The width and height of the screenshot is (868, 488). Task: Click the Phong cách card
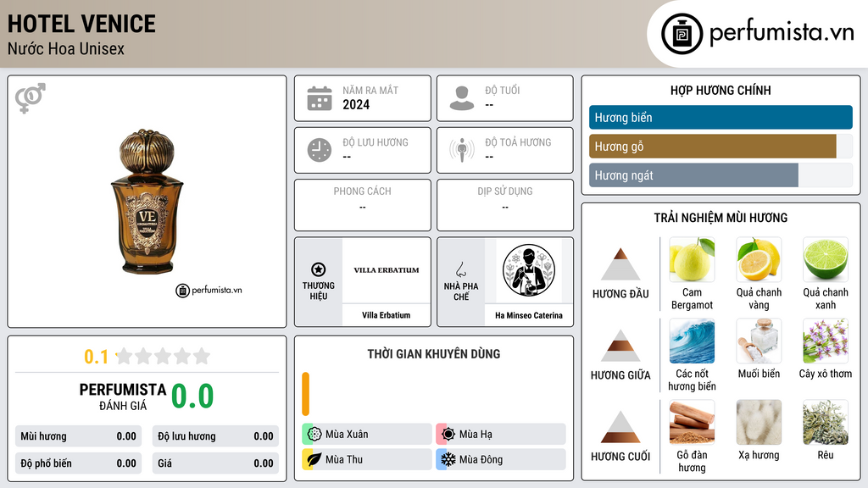click(363, 205)
